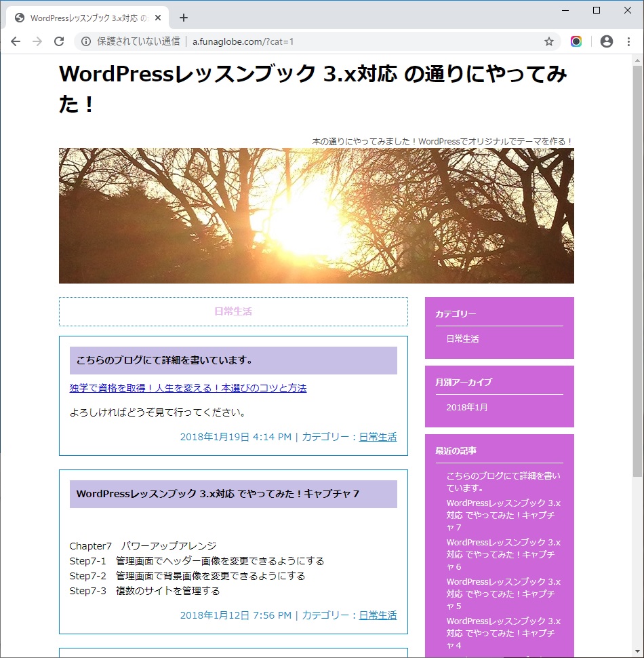Click the site tagline 本の通りにやってみました
Image resolution: width=644 pixels, height=658 pixels.
click(442, 141)
